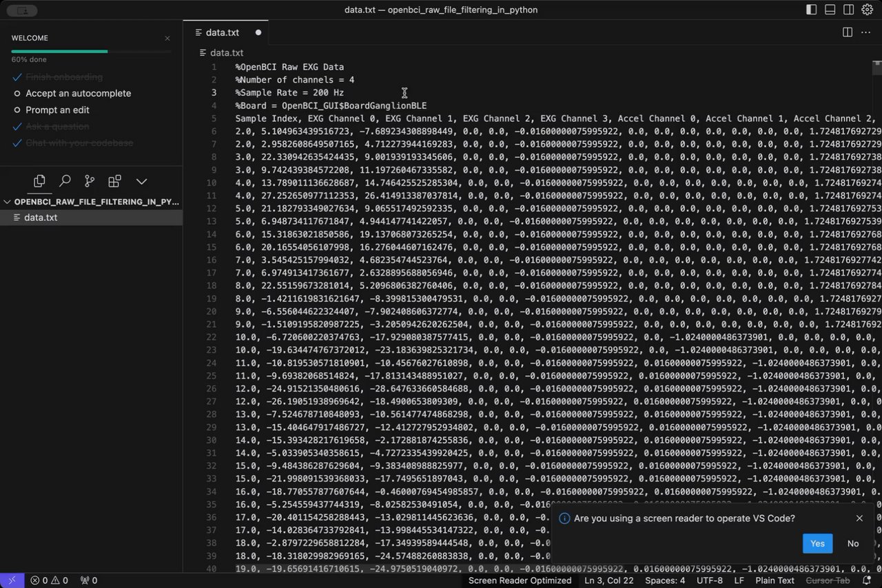
Task: Open the Explorer view icon
Action: coord(39,181)
